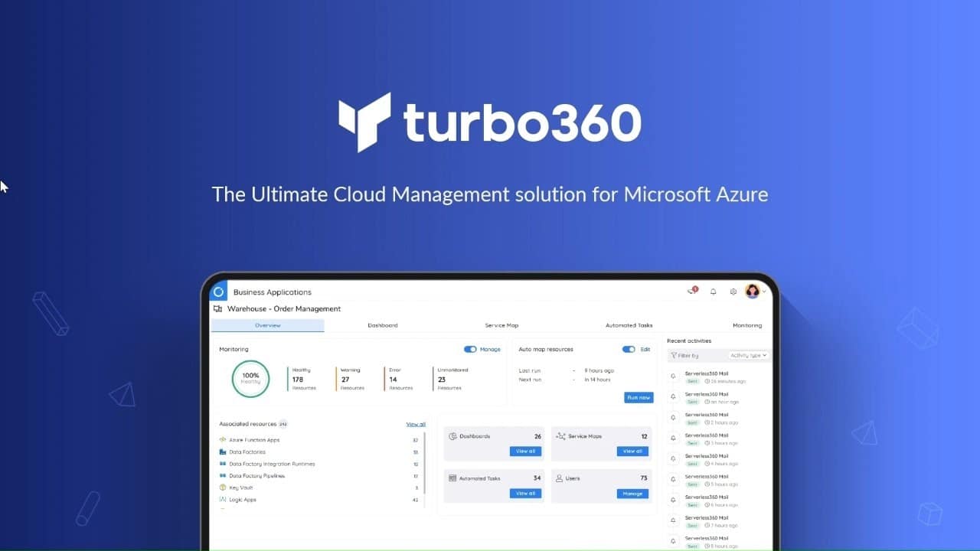Switch to the Overview tab
Image resolution: width=980 pixels, height=551 pixels.
[x=268, y=325]
